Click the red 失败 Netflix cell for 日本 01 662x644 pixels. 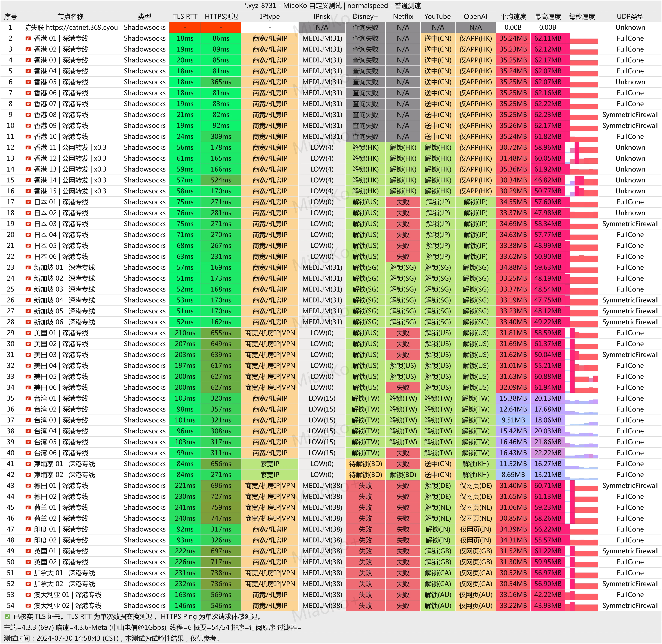[x=403, y=202]
